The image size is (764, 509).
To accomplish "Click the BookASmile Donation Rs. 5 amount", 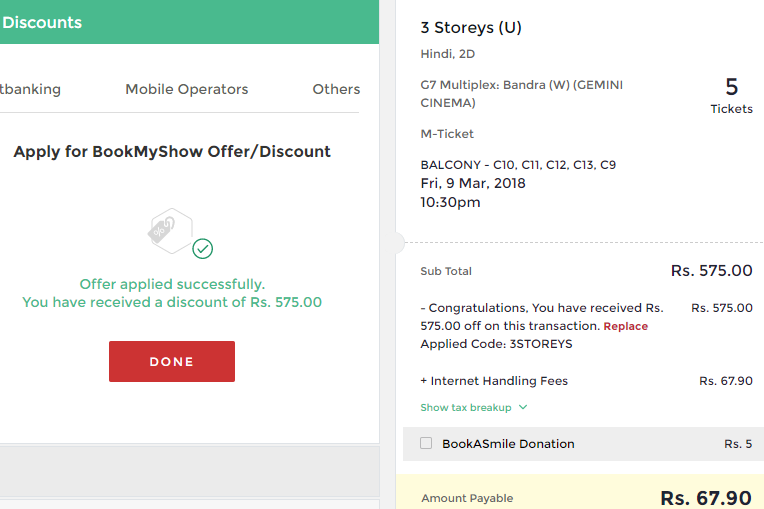I will (738, 444).
